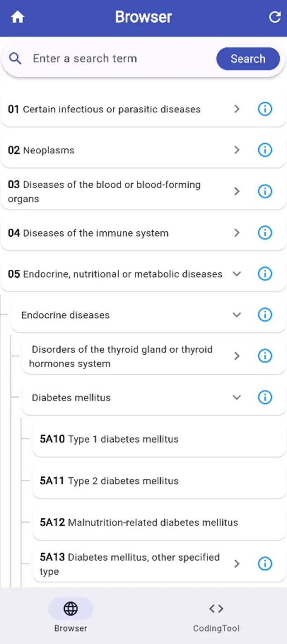Image resolution: width=287 pixels, height=644 pixels.
Task: Click the refresh icon in header
Action: pyautogui.click(x=275, y=17)
